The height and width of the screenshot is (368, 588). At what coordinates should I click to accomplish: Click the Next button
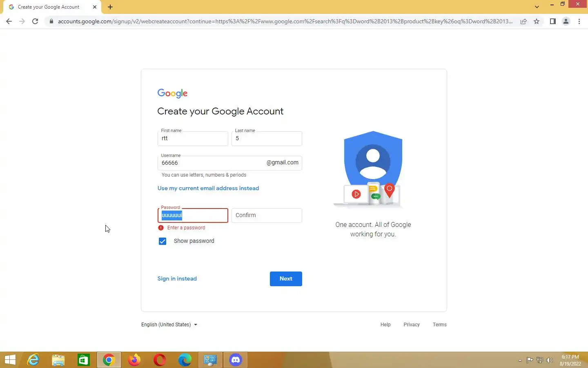[x=286, y=279]
